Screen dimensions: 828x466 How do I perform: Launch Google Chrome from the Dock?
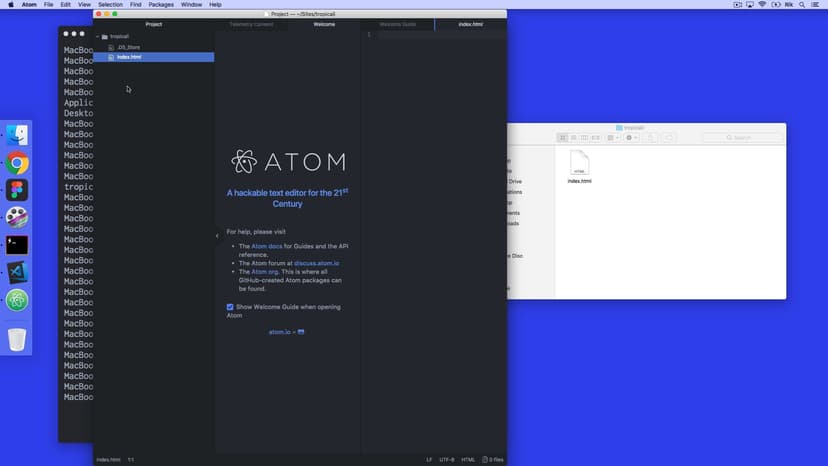click(x=17, y=163)
